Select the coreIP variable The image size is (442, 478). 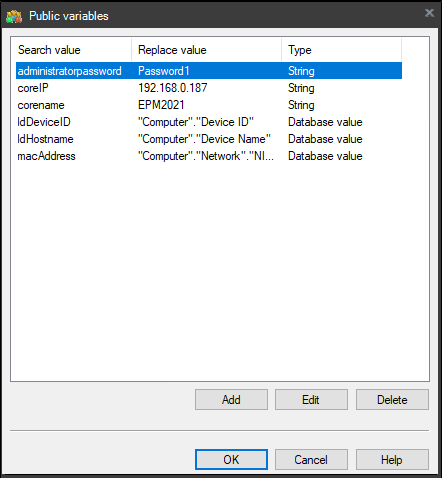pos(33,88)
